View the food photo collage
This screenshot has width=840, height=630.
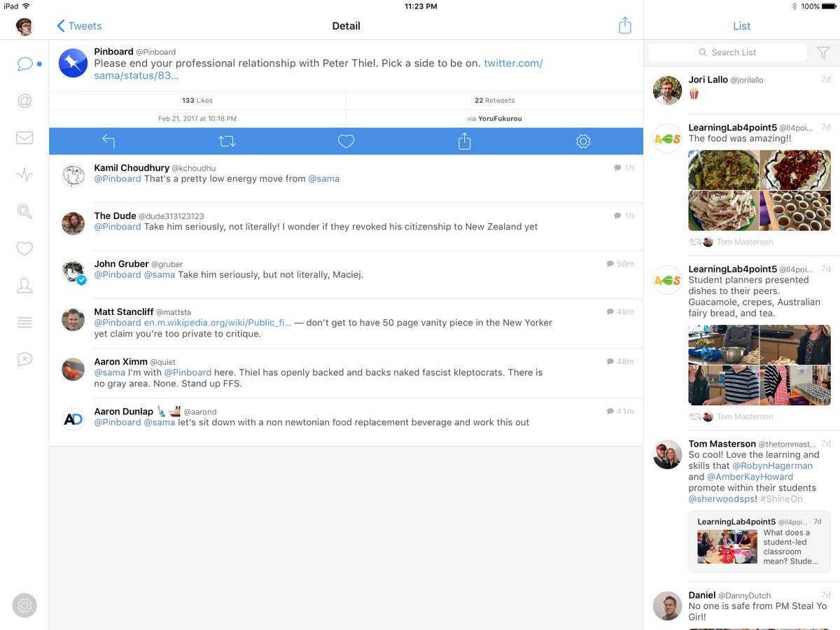(759, 190)
